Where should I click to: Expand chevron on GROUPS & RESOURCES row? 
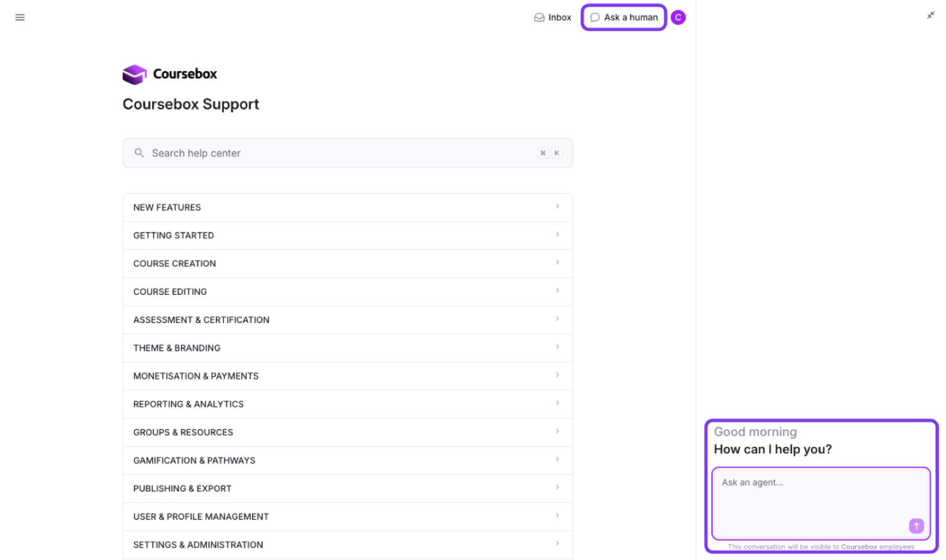coord(557,431)
